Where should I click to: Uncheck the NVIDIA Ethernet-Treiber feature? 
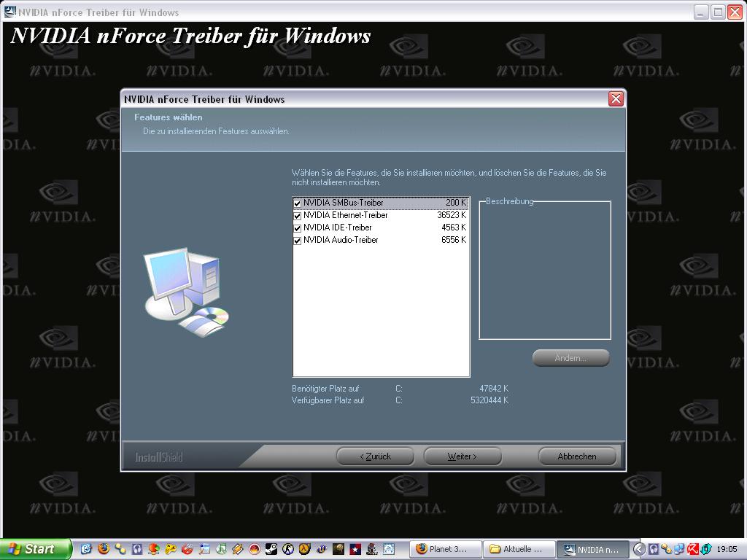pyautogui.click(x=298, y=216)
